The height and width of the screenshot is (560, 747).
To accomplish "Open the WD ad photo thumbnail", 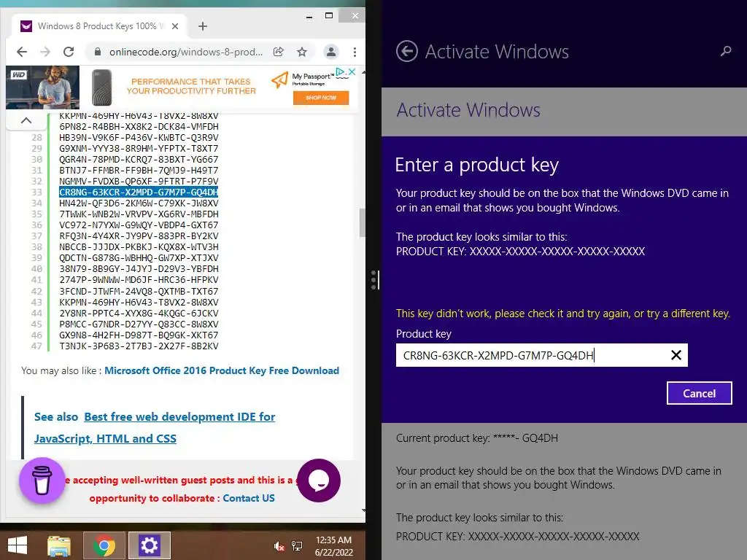I will 42,87.
